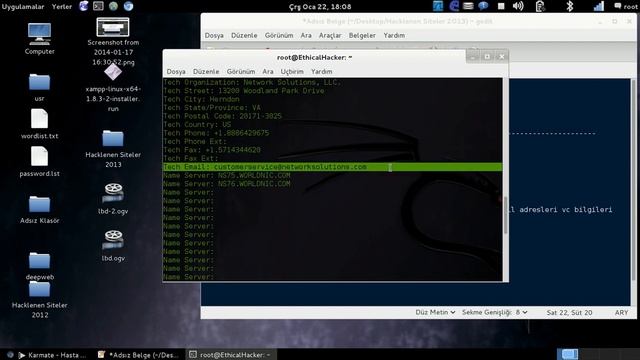Click the blue square tray icon

438,6
